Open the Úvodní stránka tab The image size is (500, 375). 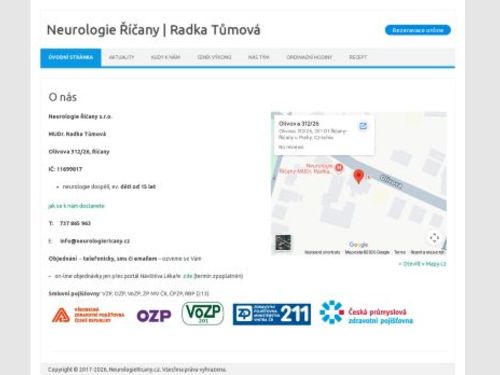71,57
